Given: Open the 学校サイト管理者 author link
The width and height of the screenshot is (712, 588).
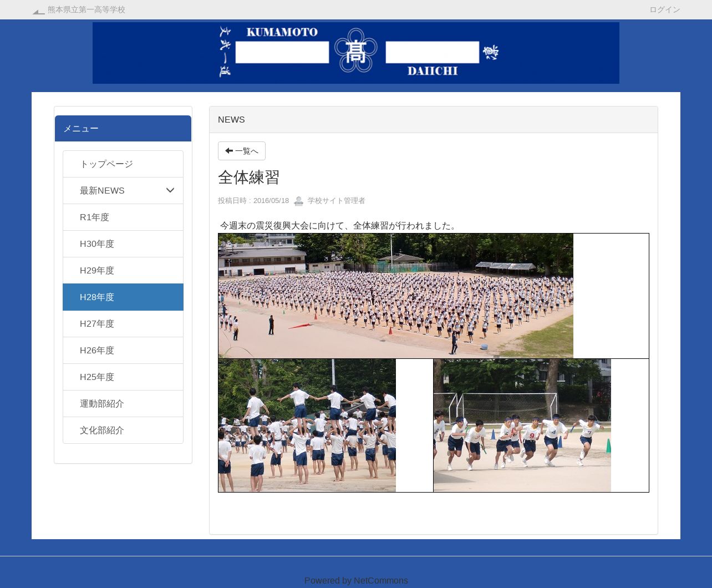Looking at the screenshot, I should pos(336,201).
